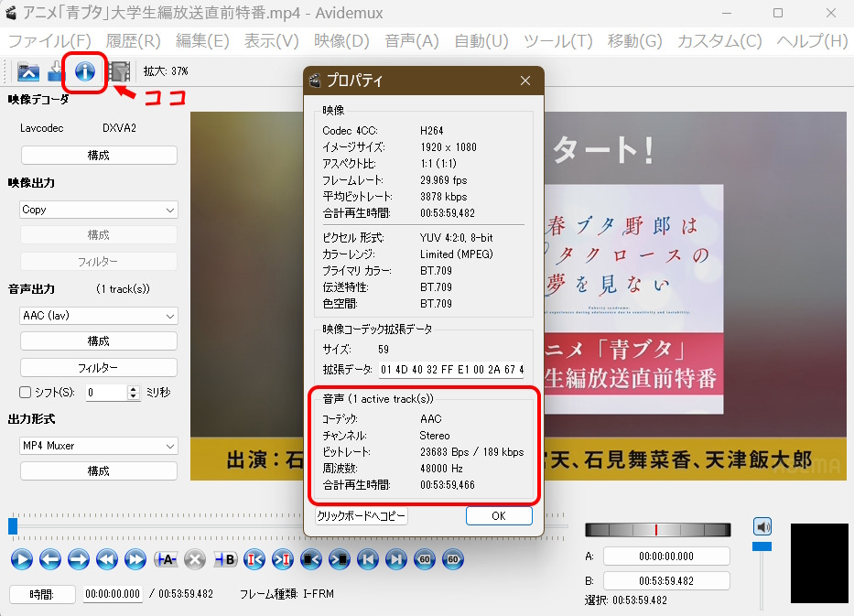Search the previous black frame
Image resolution: width=854 pixels, height=616 pixels.
coord(311,559)
